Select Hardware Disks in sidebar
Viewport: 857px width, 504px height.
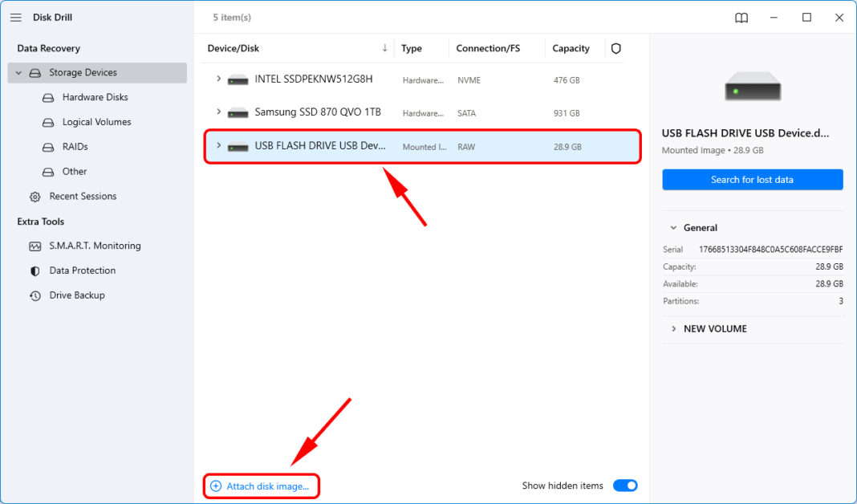click(x=95, y=97)
